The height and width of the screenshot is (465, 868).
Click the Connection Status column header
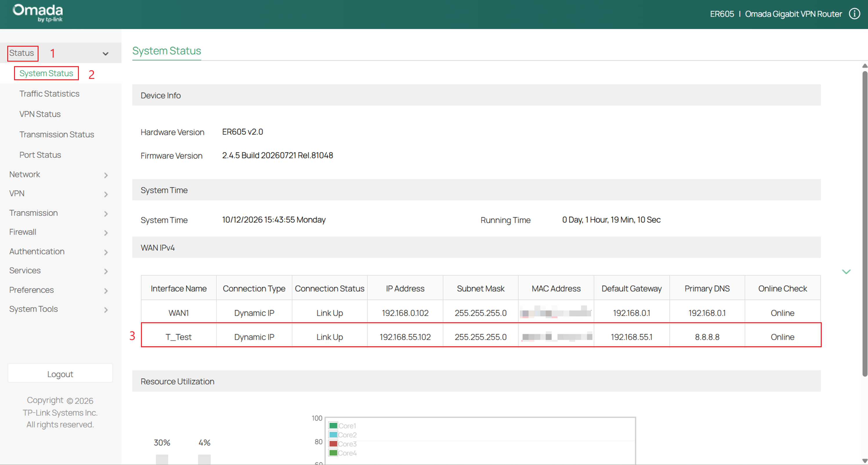(x=330, y=288)
